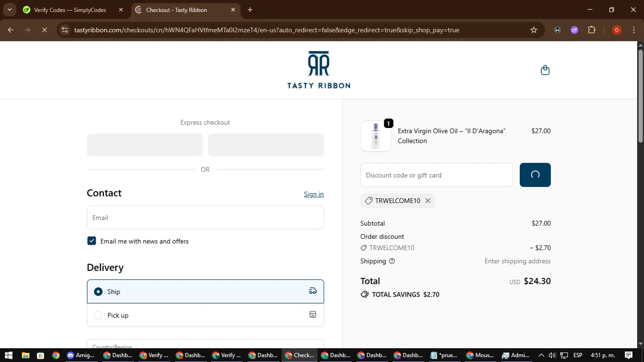The image size is (644, 362).
Task: Open the shopping bag cart icon
Action: click(545, 70)
